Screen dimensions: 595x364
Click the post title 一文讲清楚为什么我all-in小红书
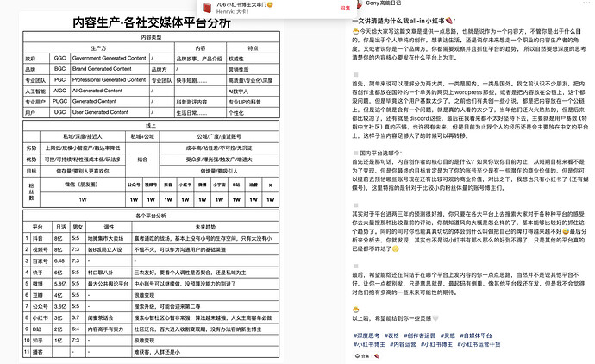click(x=404, y=21)
